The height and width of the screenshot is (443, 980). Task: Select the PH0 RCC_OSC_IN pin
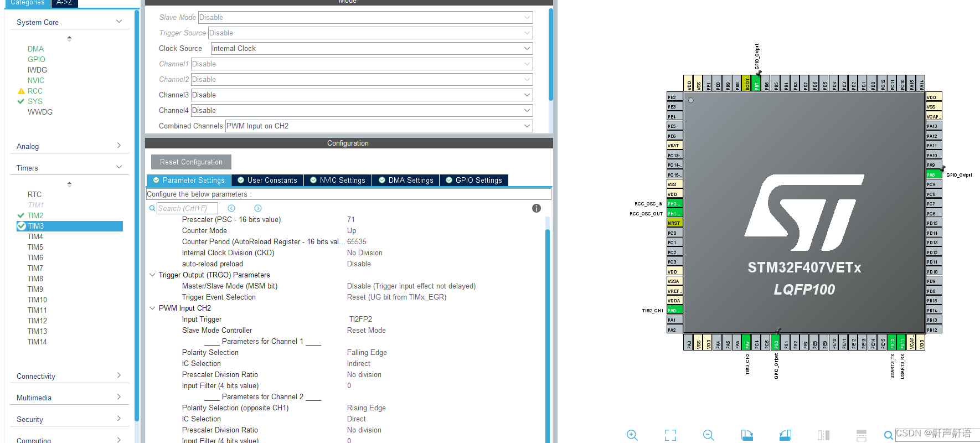pos(675,204)
